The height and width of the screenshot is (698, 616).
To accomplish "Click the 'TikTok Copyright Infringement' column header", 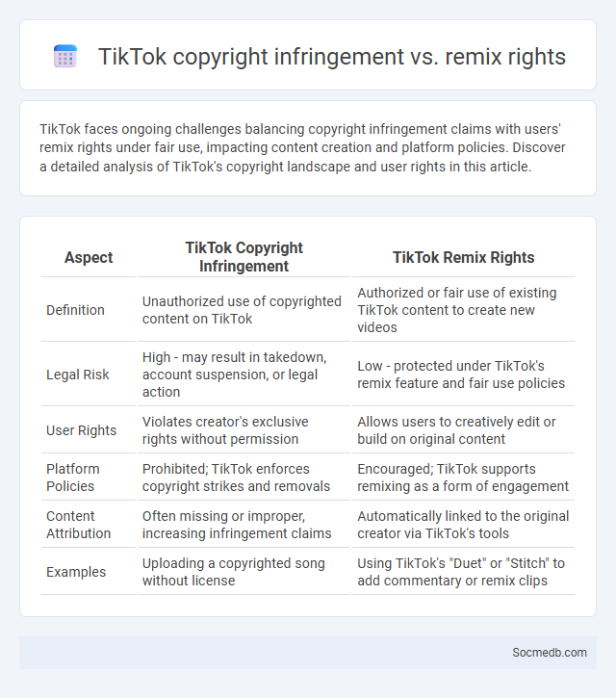I will 244,257.
